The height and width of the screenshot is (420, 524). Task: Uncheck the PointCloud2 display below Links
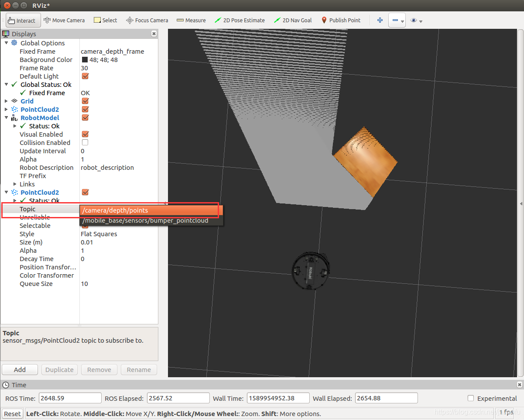[x=85, y=192]
